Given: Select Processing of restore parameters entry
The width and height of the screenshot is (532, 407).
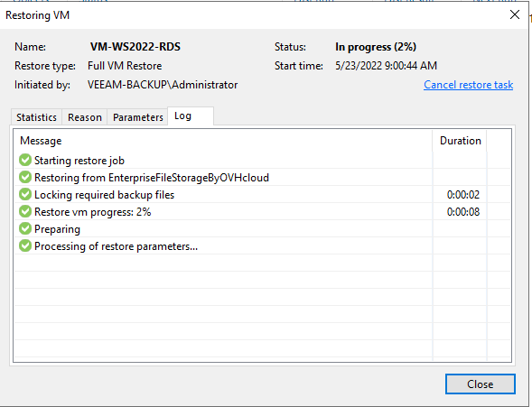Looking at the screenshot, I should tap(262, 246).
